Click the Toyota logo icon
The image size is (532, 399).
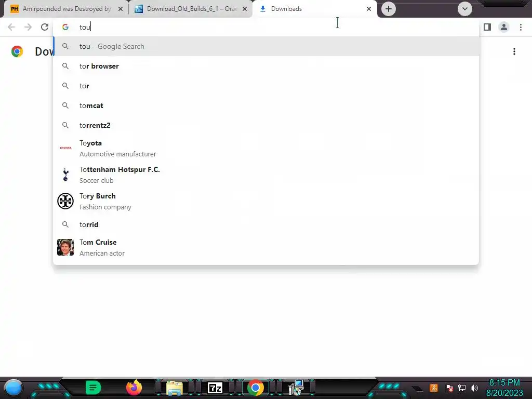(x=65, y=148)
